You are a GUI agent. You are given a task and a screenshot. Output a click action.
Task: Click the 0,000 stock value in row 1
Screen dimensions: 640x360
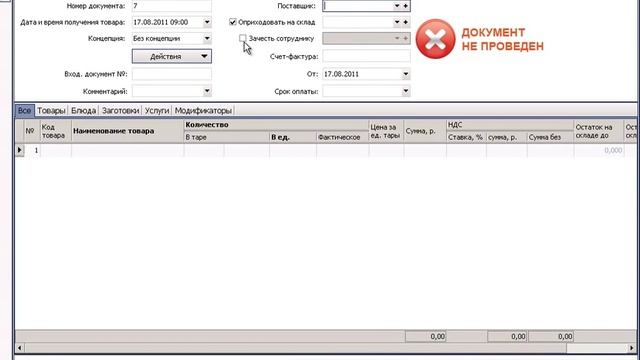(613, 150)
